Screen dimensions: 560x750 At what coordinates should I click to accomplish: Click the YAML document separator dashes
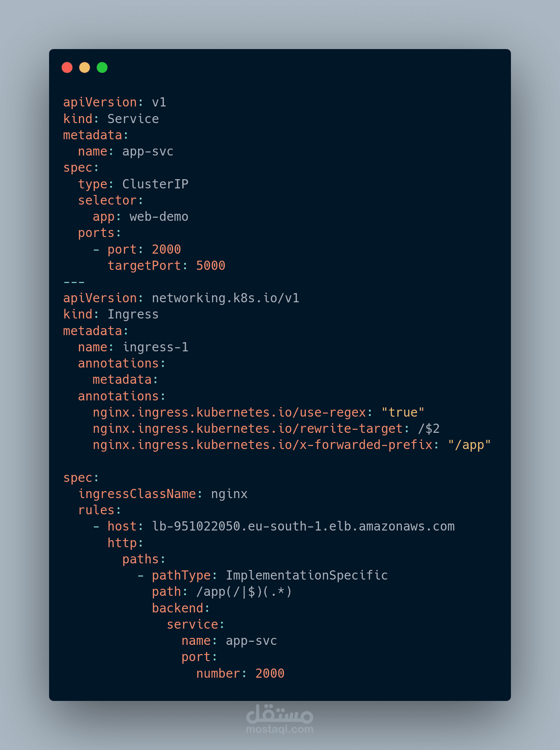coord(74,282)
